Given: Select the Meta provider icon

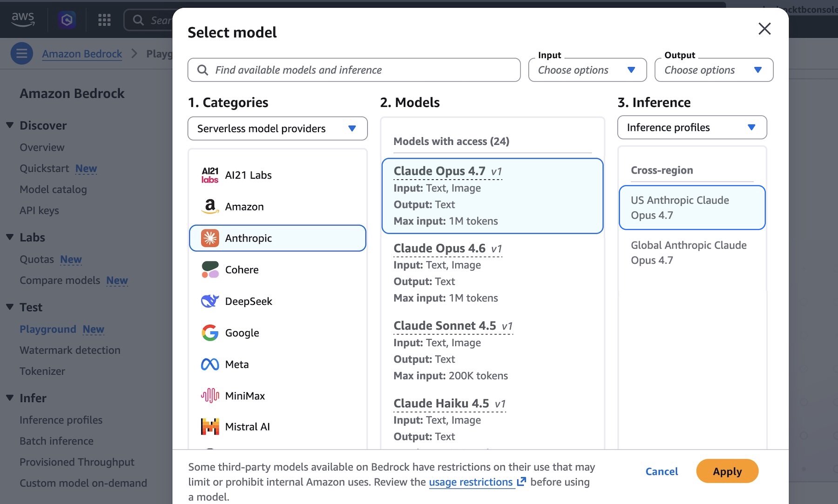Looking at the screenshot, I should 210,364.
